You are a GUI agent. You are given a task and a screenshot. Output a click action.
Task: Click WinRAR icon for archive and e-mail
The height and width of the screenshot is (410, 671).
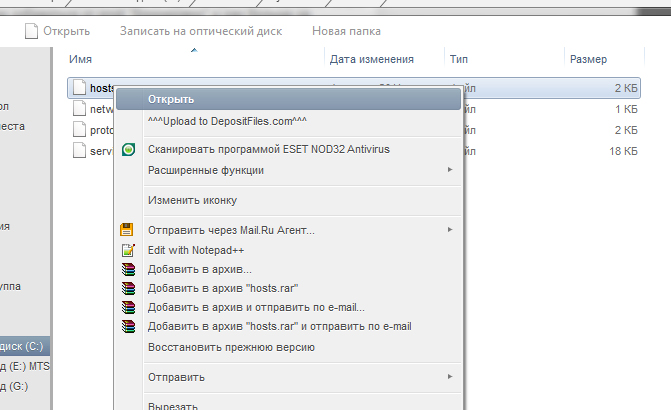point(127,307)
